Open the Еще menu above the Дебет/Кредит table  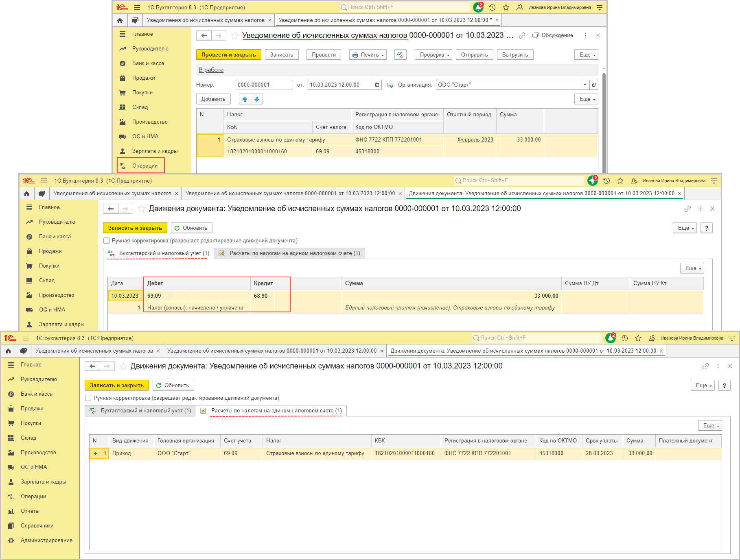[x=692, y=268]
